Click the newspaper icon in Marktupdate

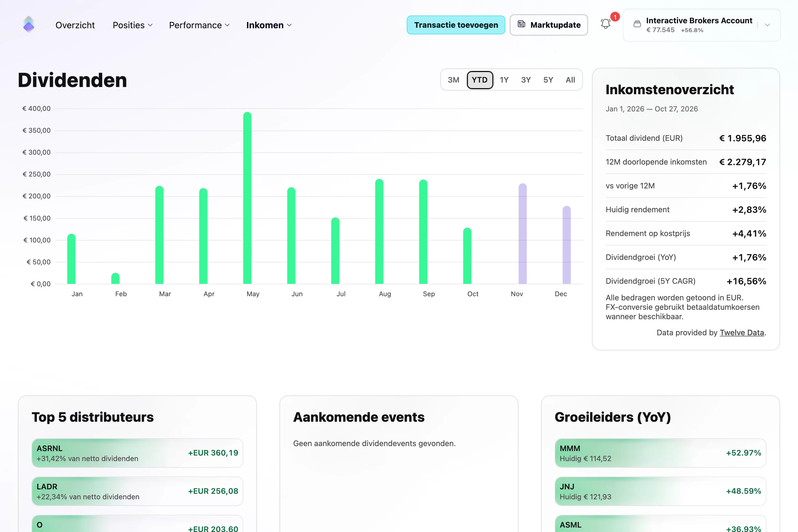pyautogui.click(x=521, y=24)
